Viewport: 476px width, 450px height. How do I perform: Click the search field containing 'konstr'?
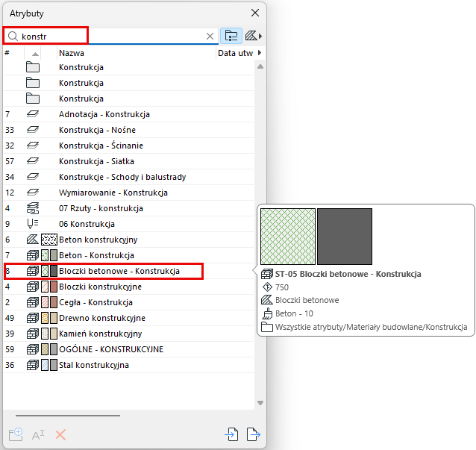(111, 36)
